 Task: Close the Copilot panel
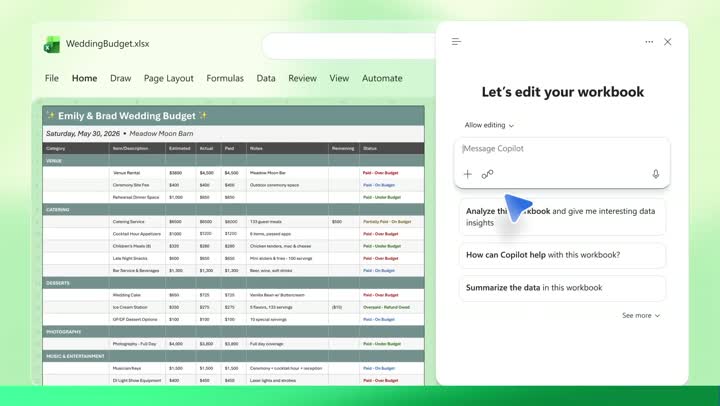[668, 42]
